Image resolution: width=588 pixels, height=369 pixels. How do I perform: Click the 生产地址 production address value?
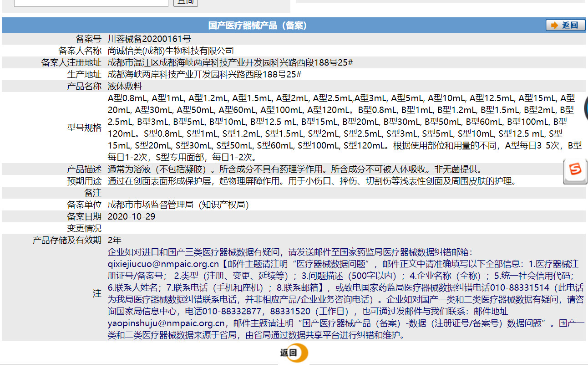click(x=204, y=74)
